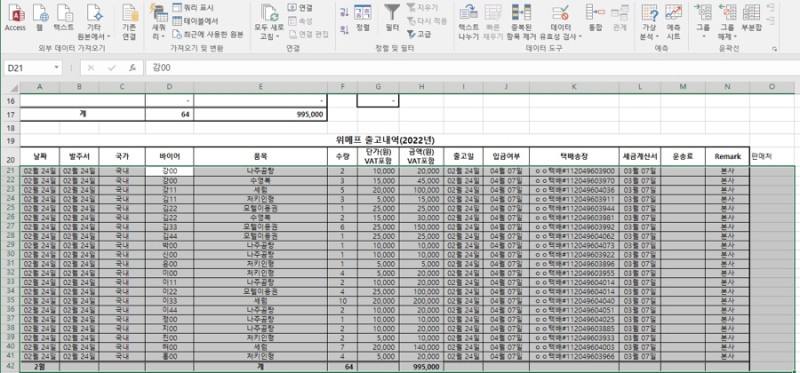This screenshot has height=373, width=800.
Task: Click 지우기 clear filter
Action: click(422, 8)
